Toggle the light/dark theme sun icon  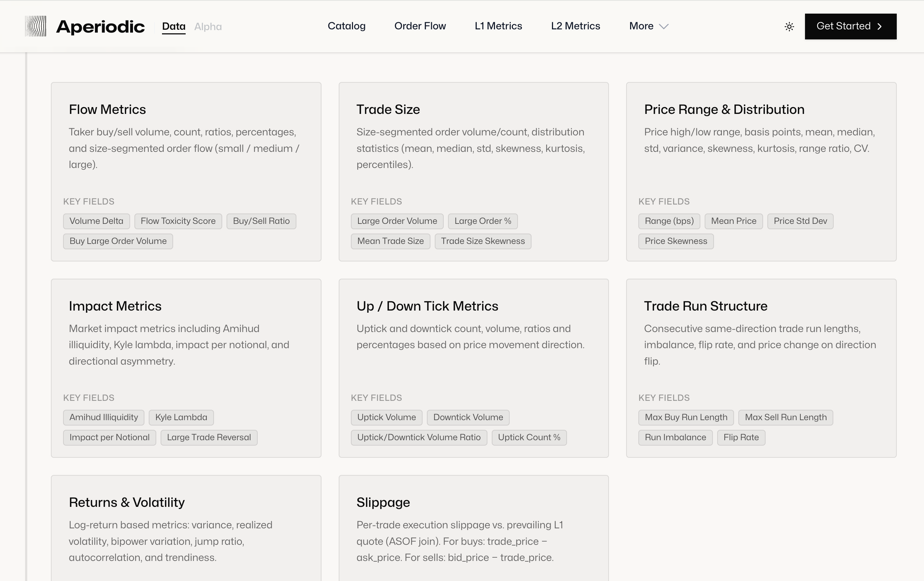tap(789, 27)
